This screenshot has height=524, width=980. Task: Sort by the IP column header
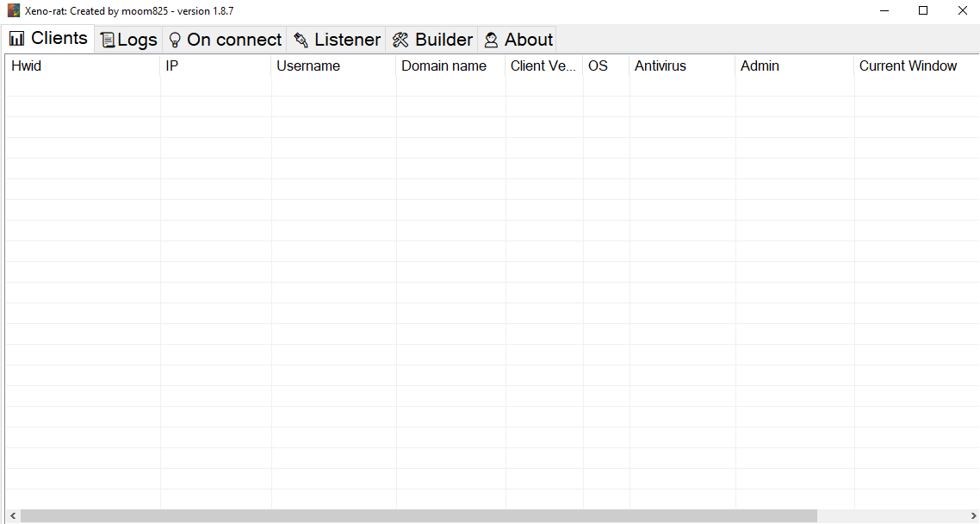pyautogui.click(x=215, y=66)
